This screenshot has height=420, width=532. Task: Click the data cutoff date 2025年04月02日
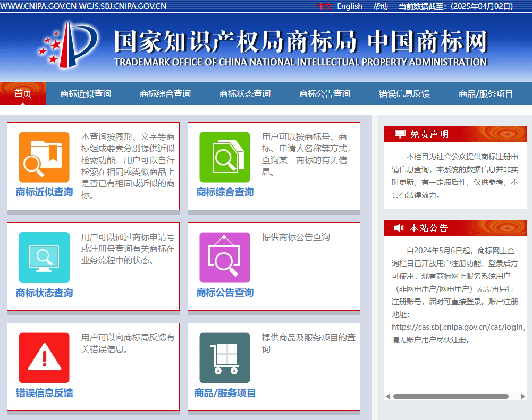(x=482, y=6)
